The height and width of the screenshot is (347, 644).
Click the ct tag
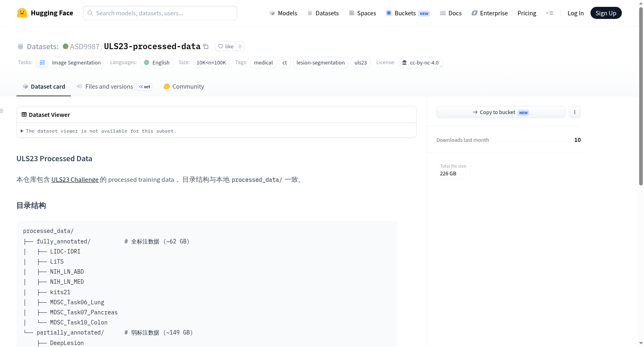click(285, 62)
